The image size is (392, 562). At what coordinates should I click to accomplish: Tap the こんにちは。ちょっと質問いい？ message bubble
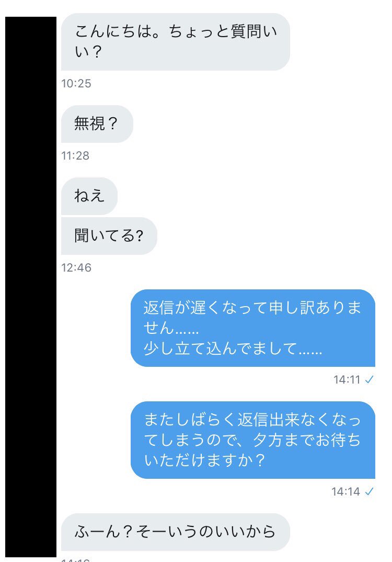(176, 42)
